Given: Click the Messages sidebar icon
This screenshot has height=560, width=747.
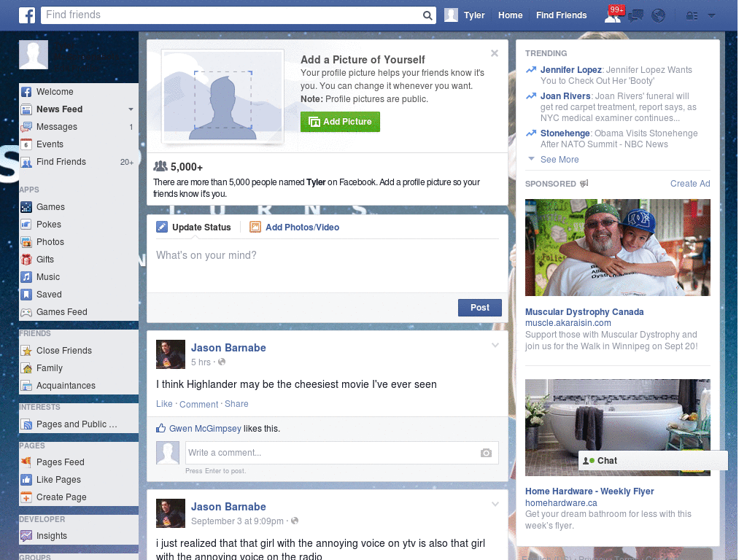Looking at the screenshot, I should (26, 127).
